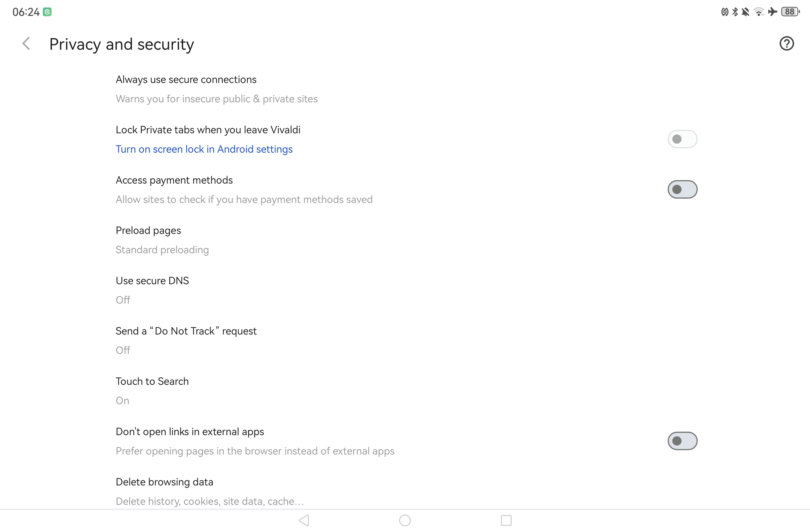
Task: Tap the Android back navigation triangle
Action: coord(303,520)
